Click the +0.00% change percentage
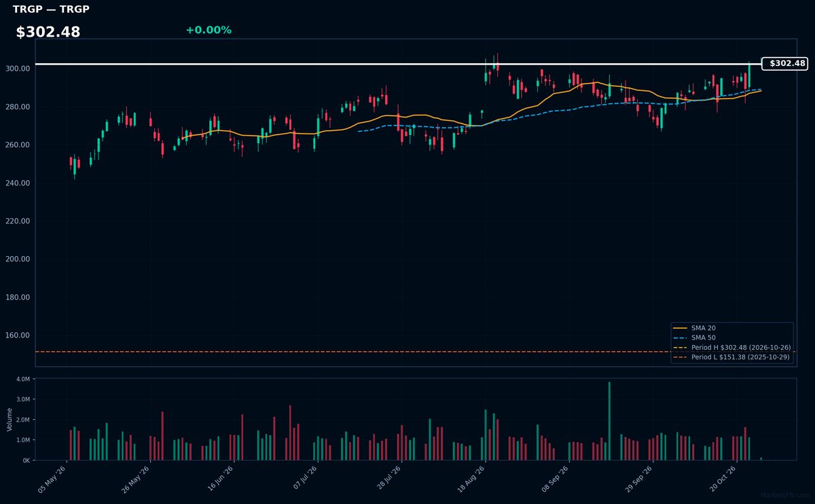Screen dimensions: 815x504 (x=209, y=30)
